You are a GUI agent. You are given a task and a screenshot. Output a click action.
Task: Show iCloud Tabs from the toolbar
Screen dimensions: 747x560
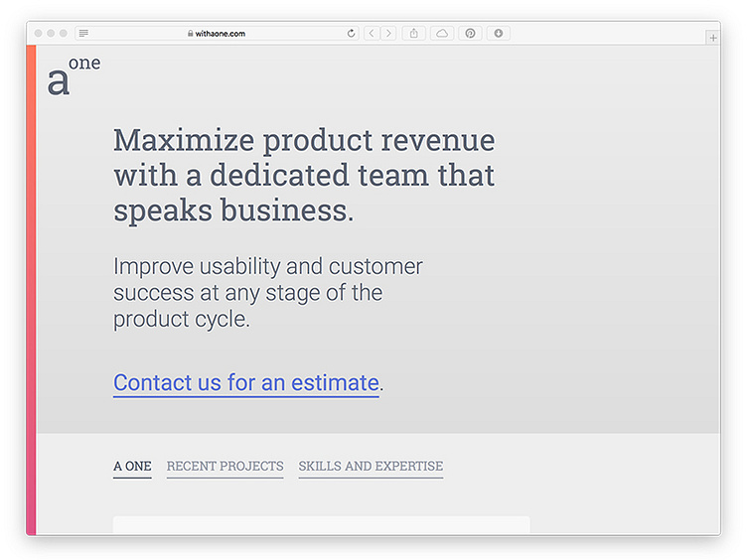(x=442, y=34)
